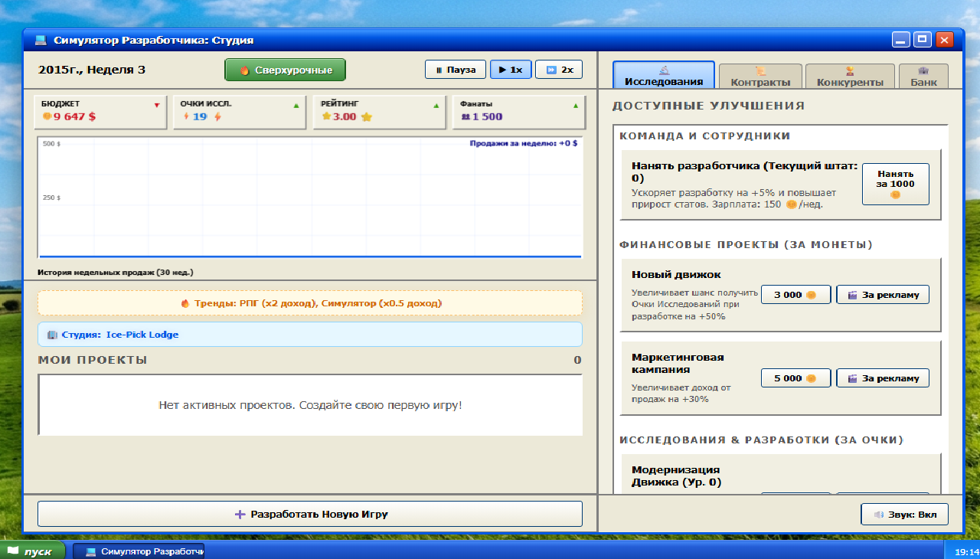The image size is (980, 559).
Task: Click the coin icon in the Бюджет card
Action: tap(47, 117)
